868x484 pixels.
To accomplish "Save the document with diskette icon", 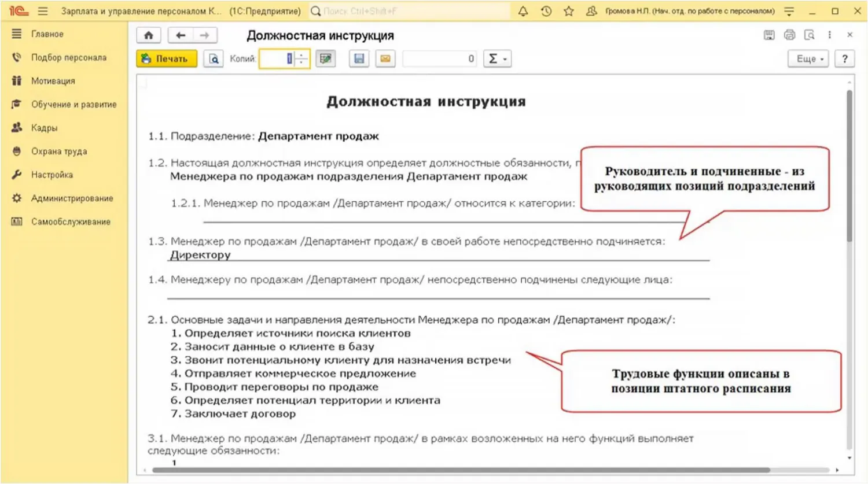I will tap(359, 58).
